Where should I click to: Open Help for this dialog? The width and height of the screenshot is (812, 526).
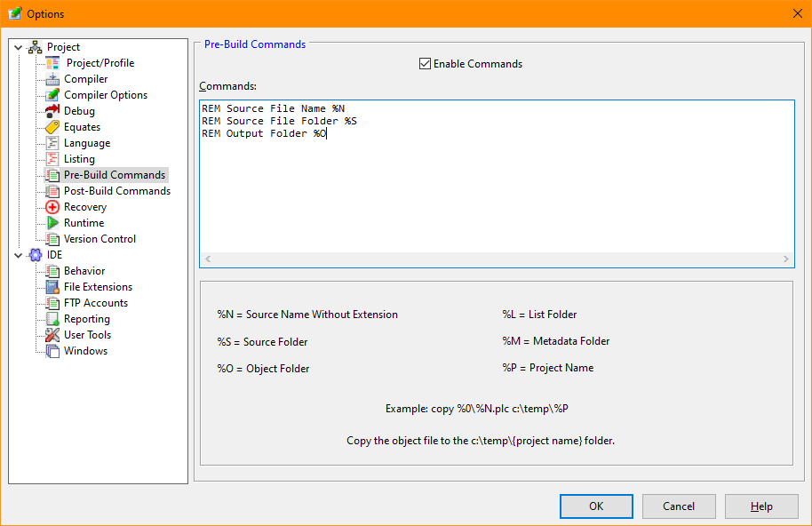point(761,506)
